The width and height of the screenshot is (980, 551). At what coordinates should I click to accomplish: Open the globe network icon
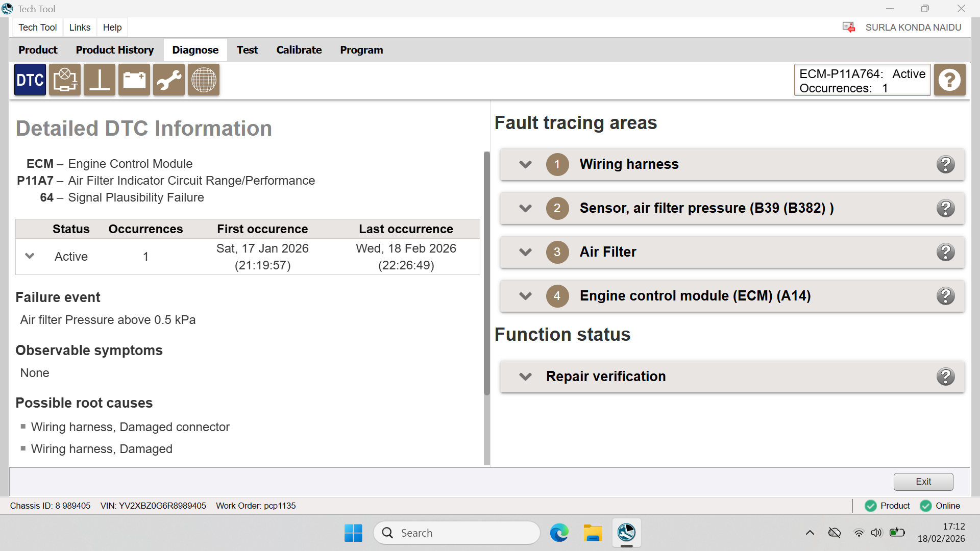(204, 80)
